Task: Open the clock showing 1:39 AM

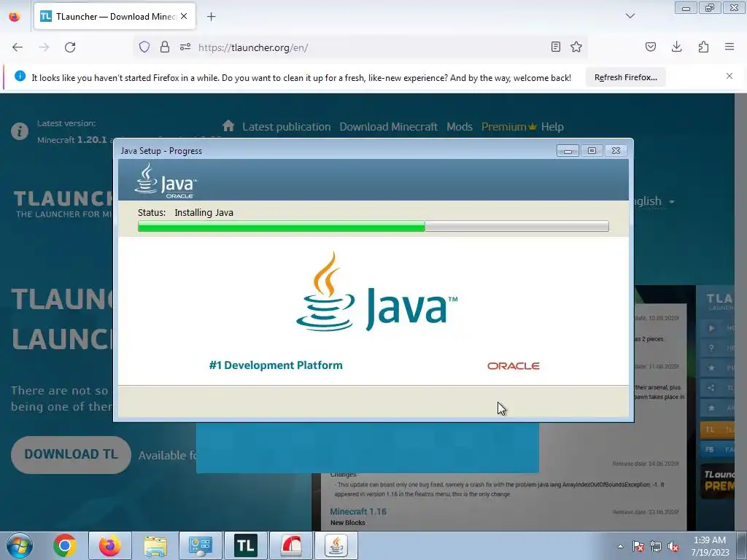Action: click(x=710, y=546)
